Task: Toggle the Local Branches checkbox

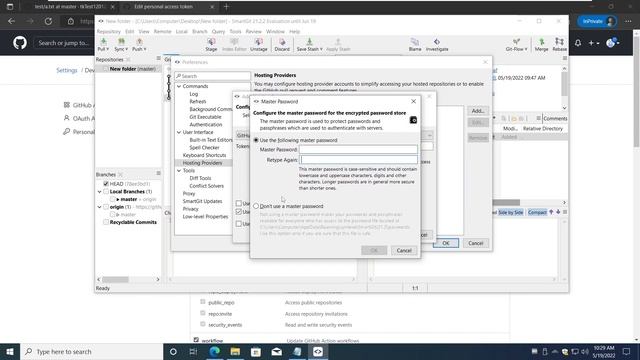Action: point(106,191)
